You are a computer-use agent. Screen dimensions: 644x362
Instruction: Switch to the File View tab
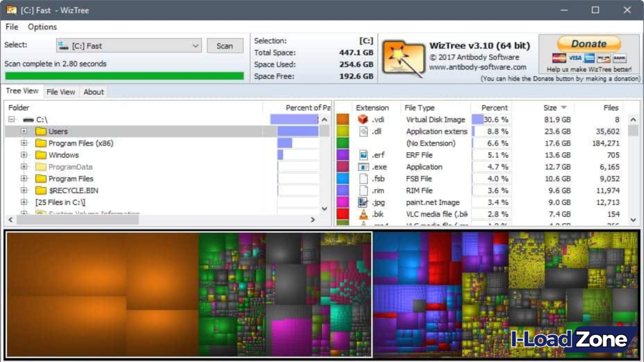tap(61, 92)
